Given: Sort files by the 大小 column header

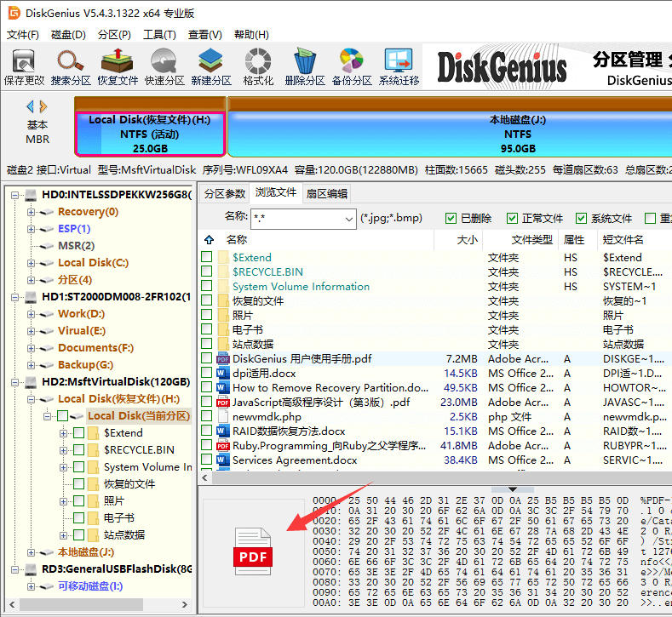Looking at the screenshot, I should click(x=458, y=240).
